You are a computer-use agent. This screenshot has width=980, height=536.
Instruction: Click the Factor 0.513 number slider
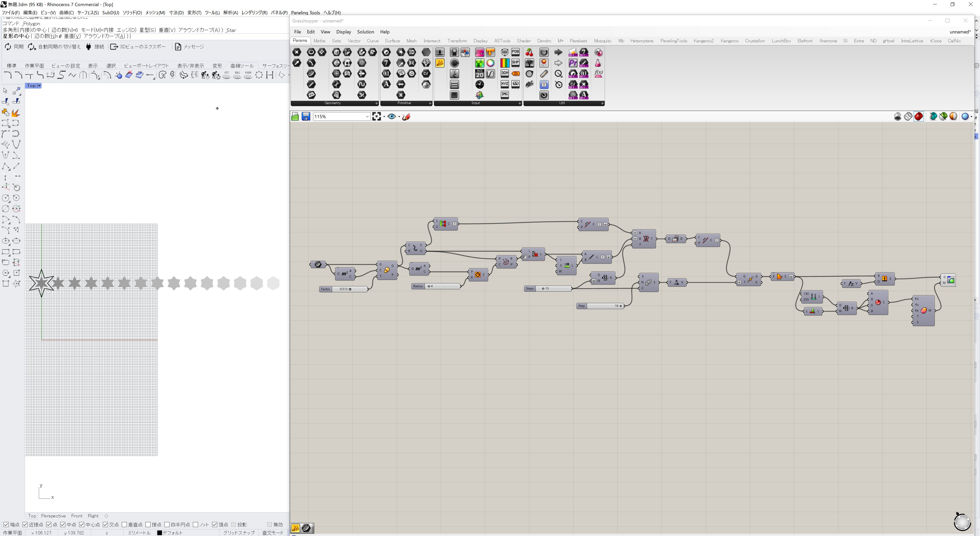(344, 289)
